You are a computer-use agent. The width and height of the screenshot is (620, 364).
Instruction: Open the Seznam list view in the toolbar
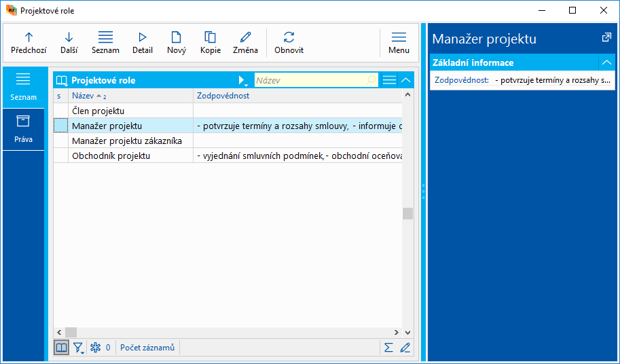coord(105,43)
